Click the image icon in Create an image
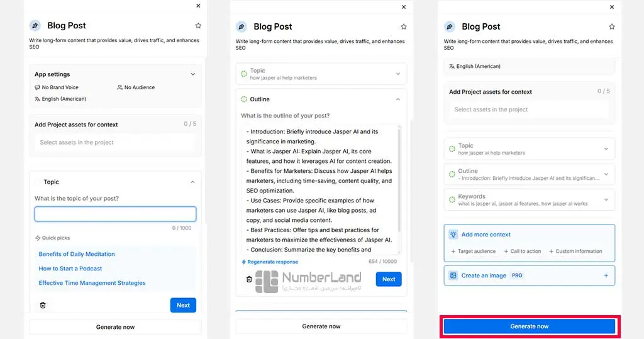Viewport: 644px width, 339px height. tap(453, 275)
